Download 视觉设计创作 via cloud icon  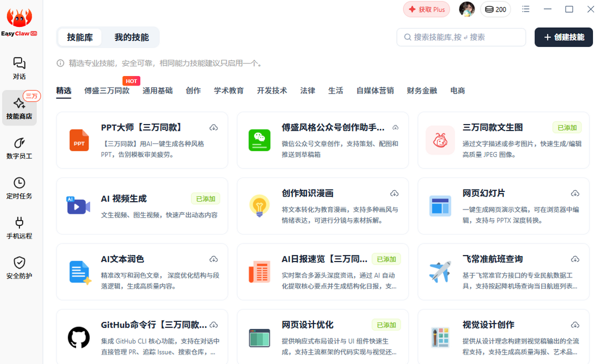point(575,324)
